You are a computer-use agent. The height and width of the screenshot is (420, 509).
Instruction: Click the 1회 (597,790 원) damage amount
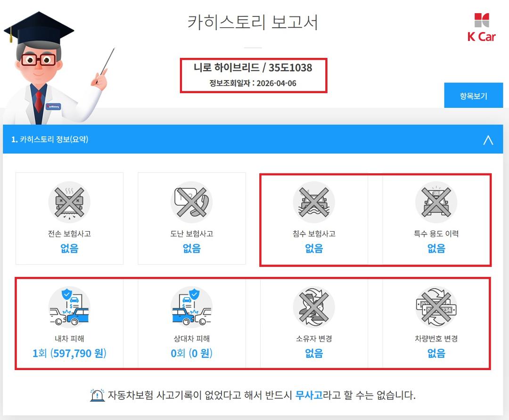pyautogui.click(x=69, y=353)
